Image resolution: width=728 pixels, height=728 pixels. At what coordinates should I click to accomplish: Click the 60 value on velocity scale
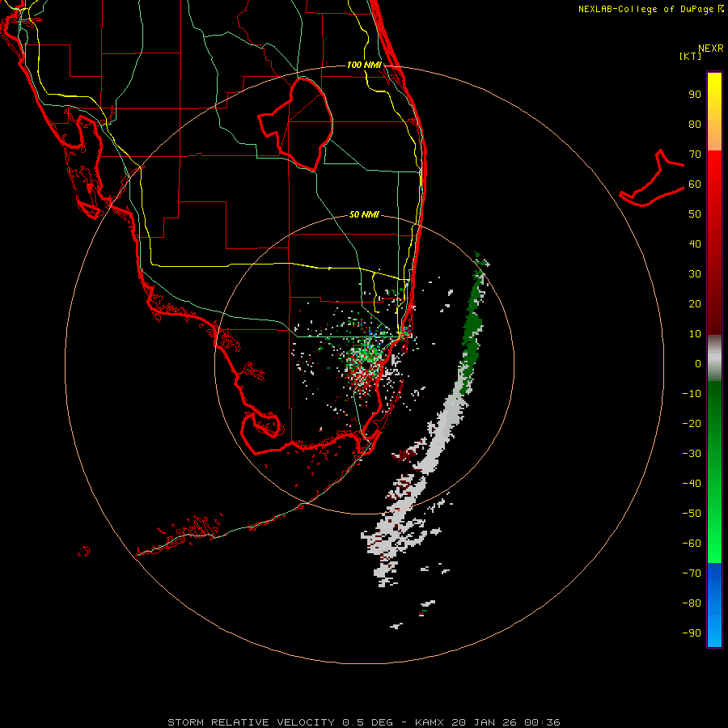tap(695, 184)
